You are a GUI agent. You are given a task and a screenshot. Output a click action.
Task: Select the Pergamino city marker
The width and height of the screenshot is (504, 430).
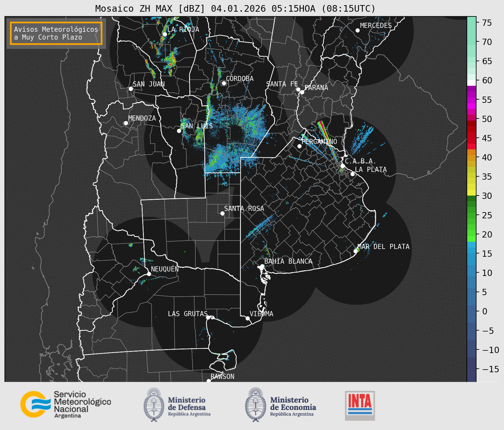coord(299,146)
